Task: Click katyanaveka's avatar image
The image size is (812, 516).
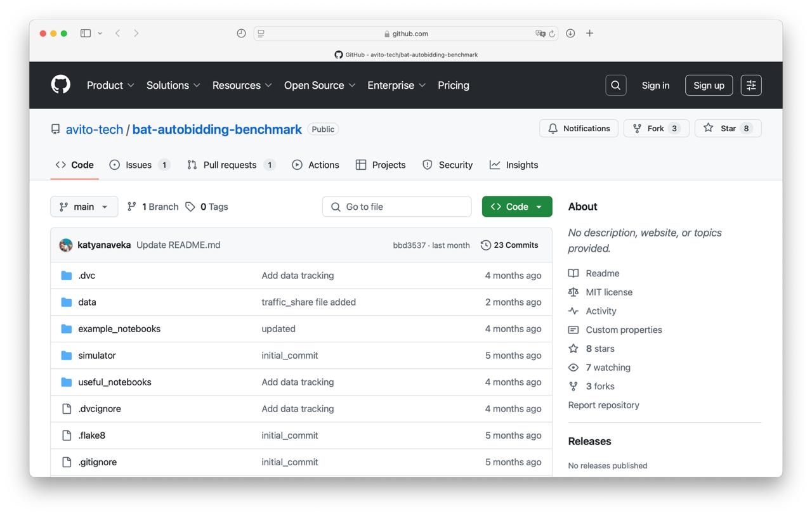Action: click(66, 245)
